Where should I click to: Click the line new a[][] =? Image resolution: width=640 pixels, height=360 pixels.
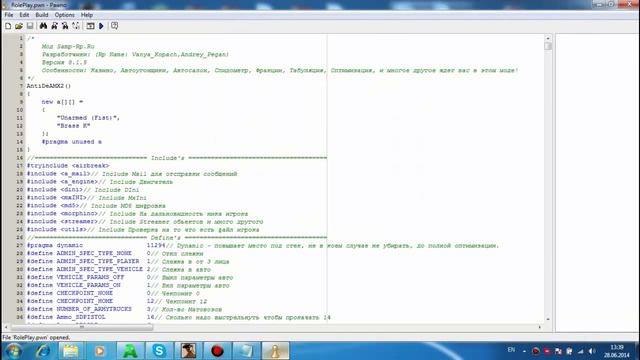tap(62, 102)
